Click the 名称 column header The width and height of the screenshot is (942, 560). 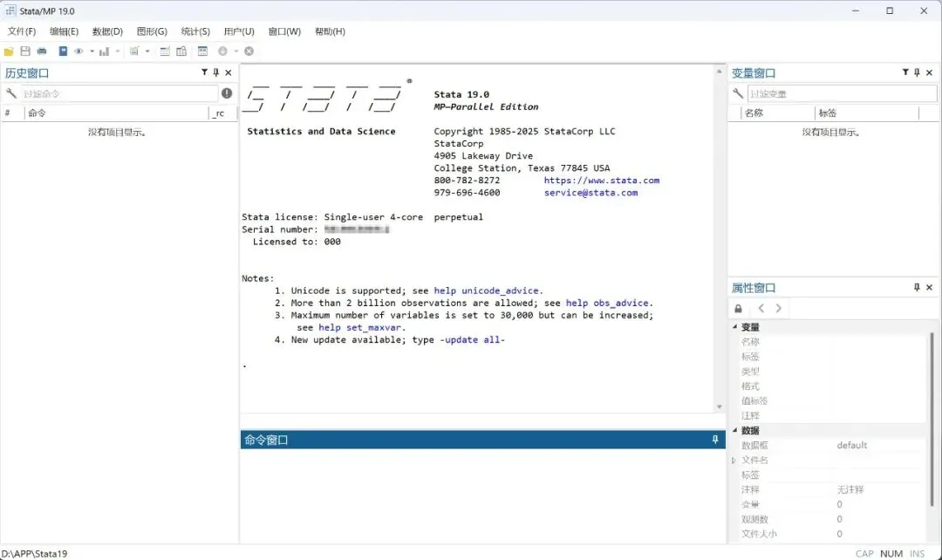[x=777, y=113]
